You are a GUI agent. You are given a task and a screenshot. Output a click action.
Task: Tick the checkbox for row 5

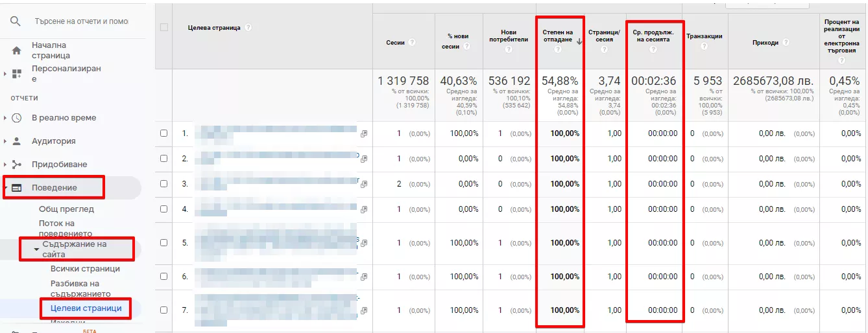point(163,243)
